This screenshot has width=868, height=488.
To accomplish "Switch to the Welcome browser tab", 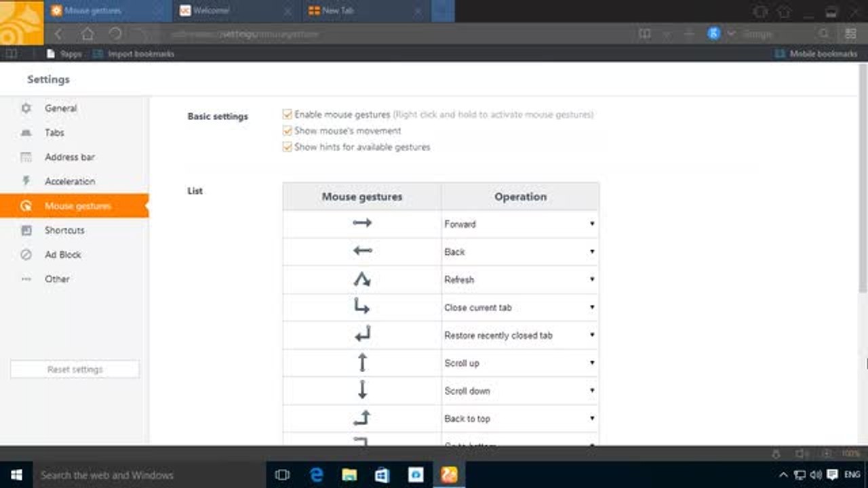I will (x=236, y=11).
